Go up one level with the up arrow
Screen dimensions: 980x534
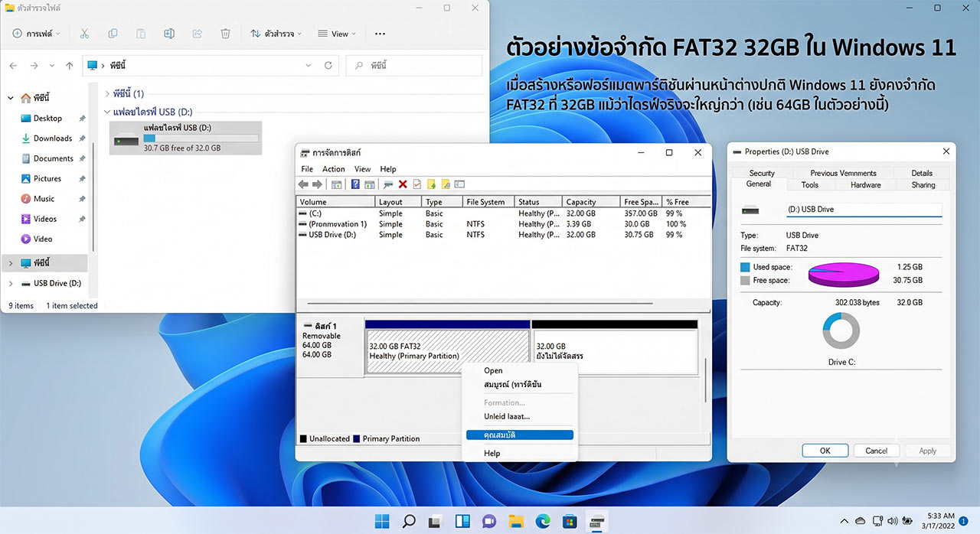click(70, 66)
